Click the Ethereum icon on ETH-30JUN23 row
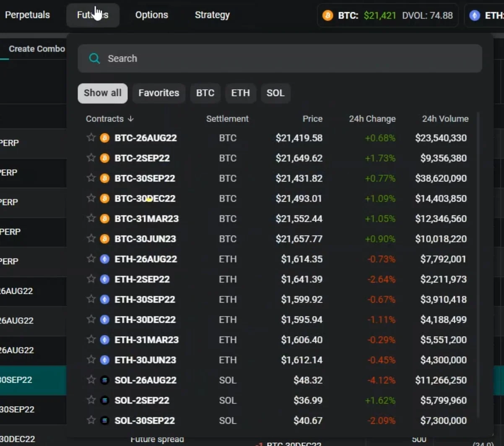Screen dimensions: 504x446 pos(105,360)
